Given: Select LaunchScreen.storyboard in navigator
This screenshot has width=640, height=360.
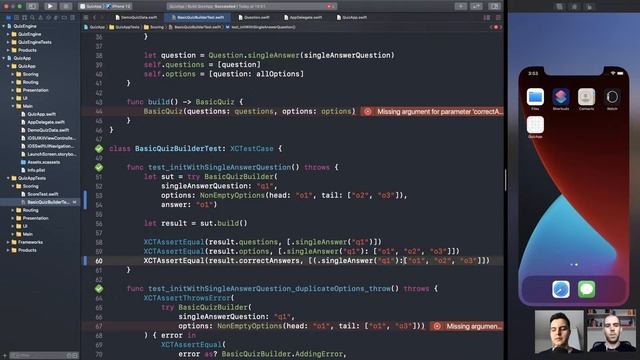Looking at the screenshot, I should click(51, 154).
